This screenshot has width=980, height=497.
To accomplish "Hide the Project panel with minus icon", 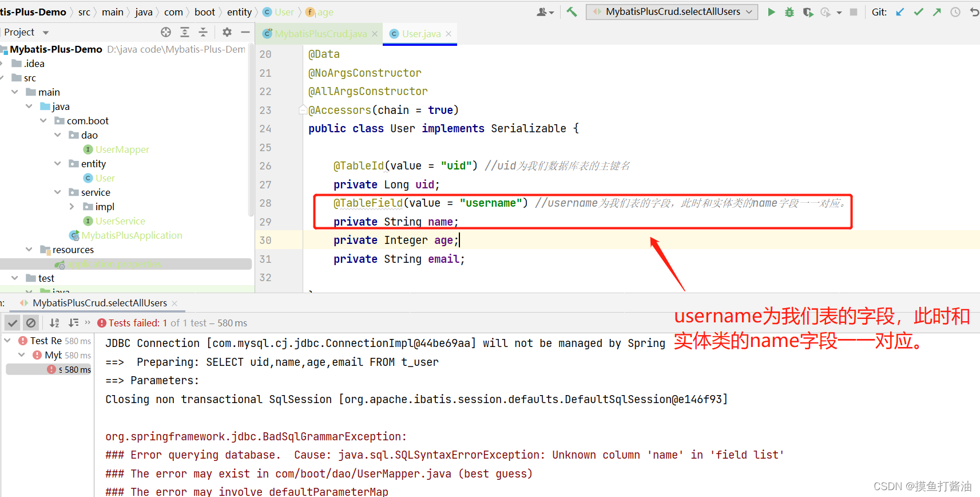I will point(245,32).
